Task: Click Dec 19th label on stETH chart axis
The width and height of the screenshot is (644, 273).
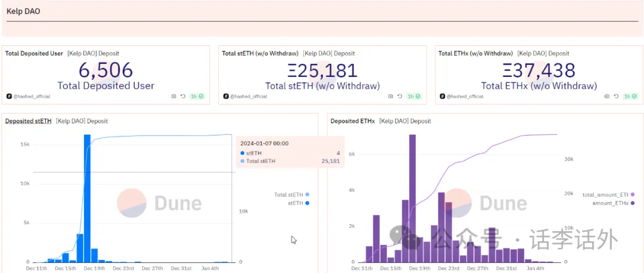Action: (x=94, y=268)
